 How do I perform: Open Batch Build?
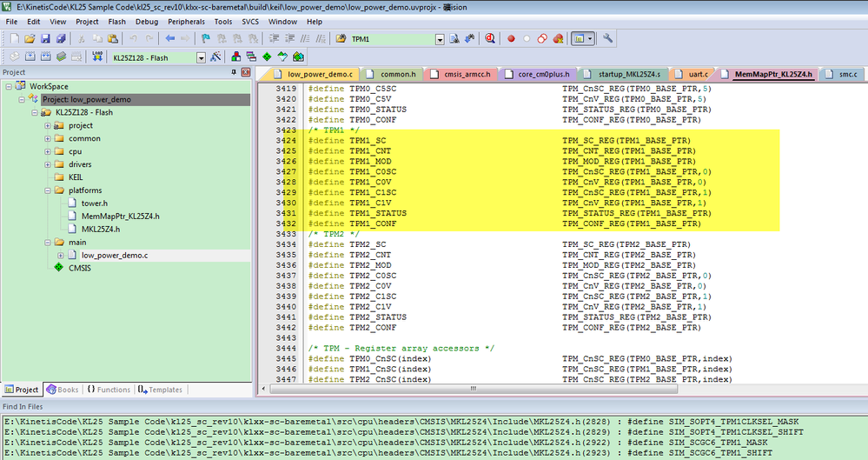tap(61, 57)
